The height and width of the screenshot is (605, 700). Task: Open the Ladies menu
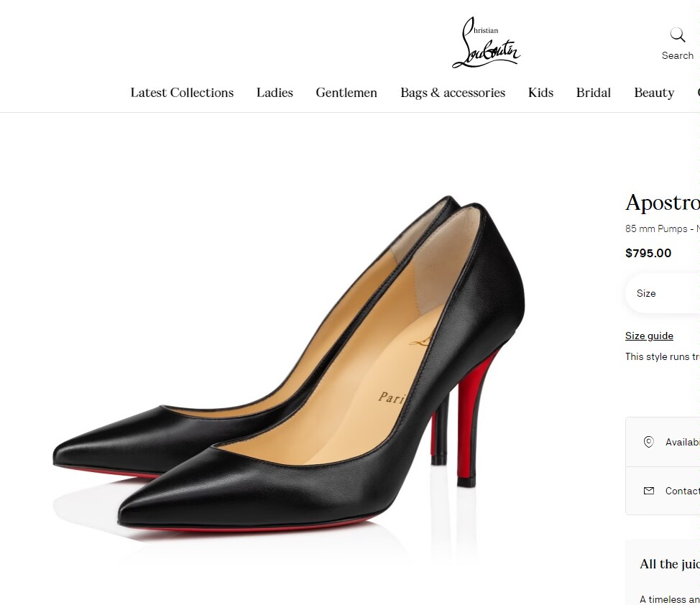[x=275, y=93]
